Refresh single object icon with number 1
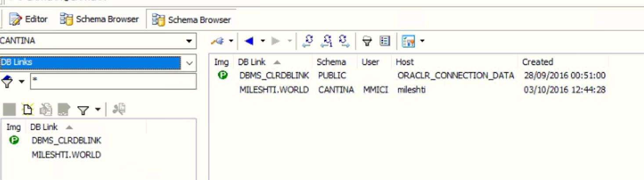 (327, 41)
